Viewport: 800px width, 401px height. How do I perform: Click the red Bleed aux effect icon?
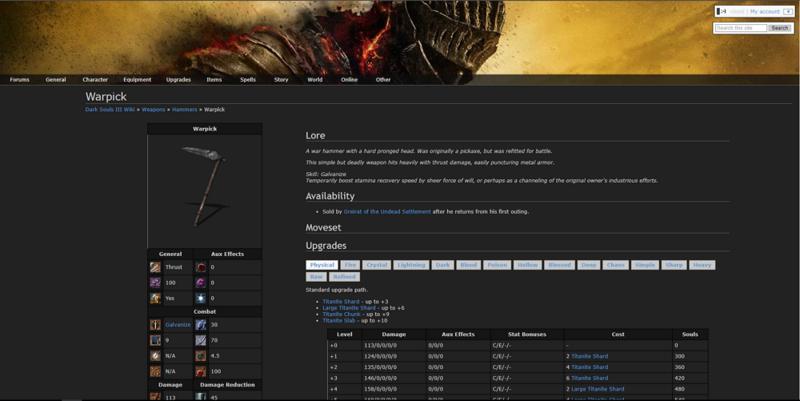tap(201, 267)
